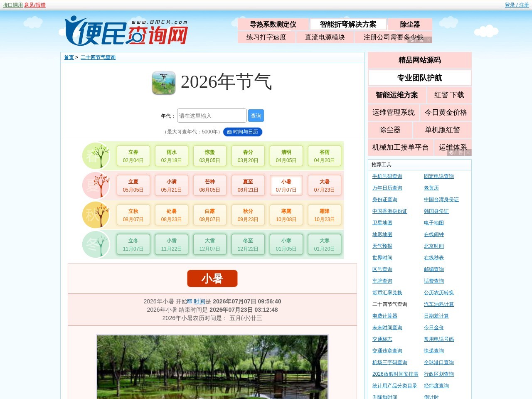532x399 pixels.
Task: Select the 立秋 08月07日 term
Action: pyautogui.click(x=133, y=215)
